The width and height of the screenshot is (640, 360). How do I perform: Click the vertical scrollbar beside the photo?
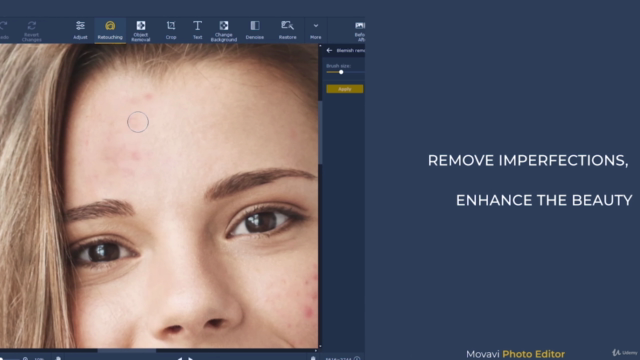pyautogui.click(x=320, y=133)
